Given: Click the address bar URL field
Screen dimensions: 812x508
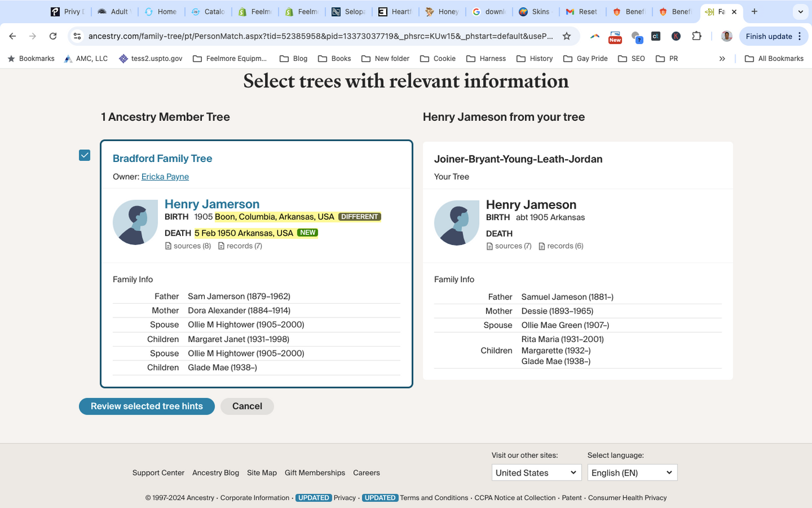Looking at the screenshot, I should tap(321, 36).
